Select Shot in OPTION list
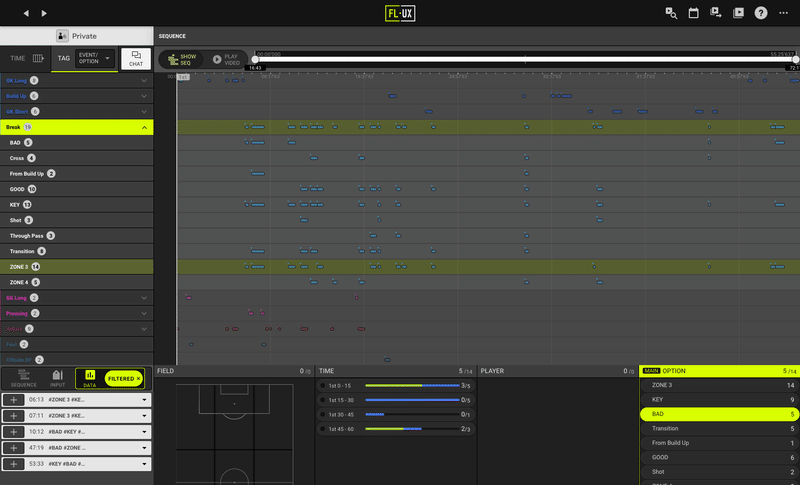800x485 pixels. click(x=720, y=472)
